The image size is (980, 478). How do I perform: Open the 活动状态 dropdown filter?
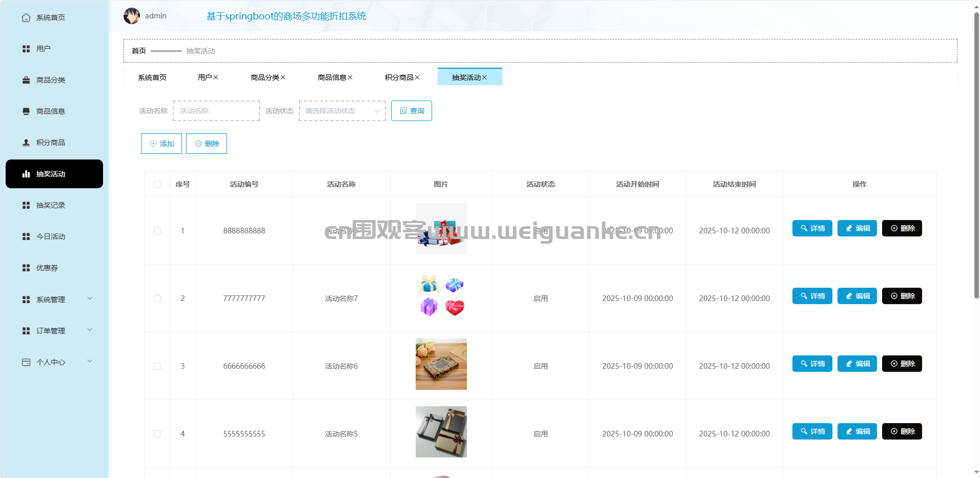[x=342, y=111]
